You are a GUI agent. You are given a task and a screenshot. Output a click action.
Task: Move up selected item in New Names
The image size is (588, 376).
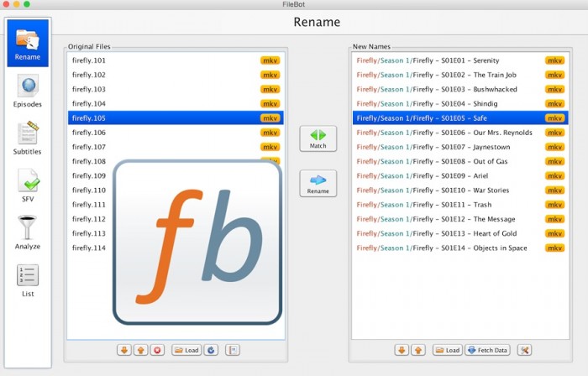(418, 350)
